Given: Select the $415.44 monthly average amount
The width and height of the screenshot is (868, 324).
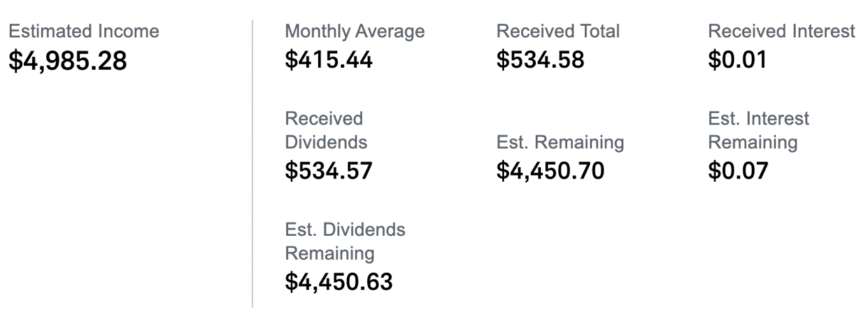Looking at the screenshot, I should click(x=328, y=60).
